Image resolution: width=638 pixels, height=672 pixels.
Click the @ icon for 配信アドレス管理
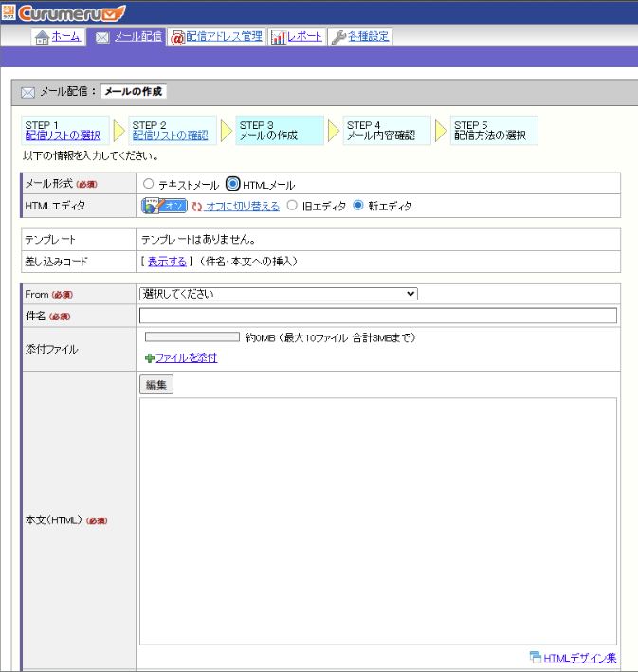177,38
